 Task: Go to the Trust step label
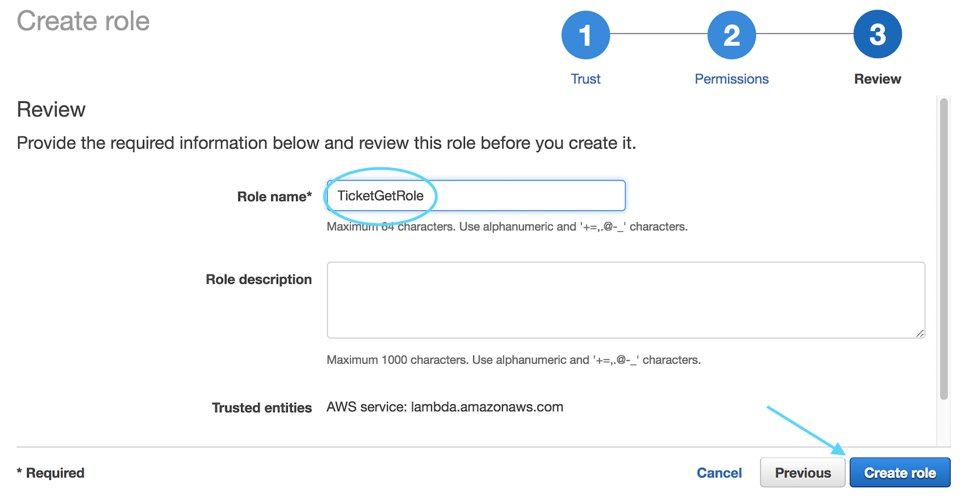pos(585,79)
